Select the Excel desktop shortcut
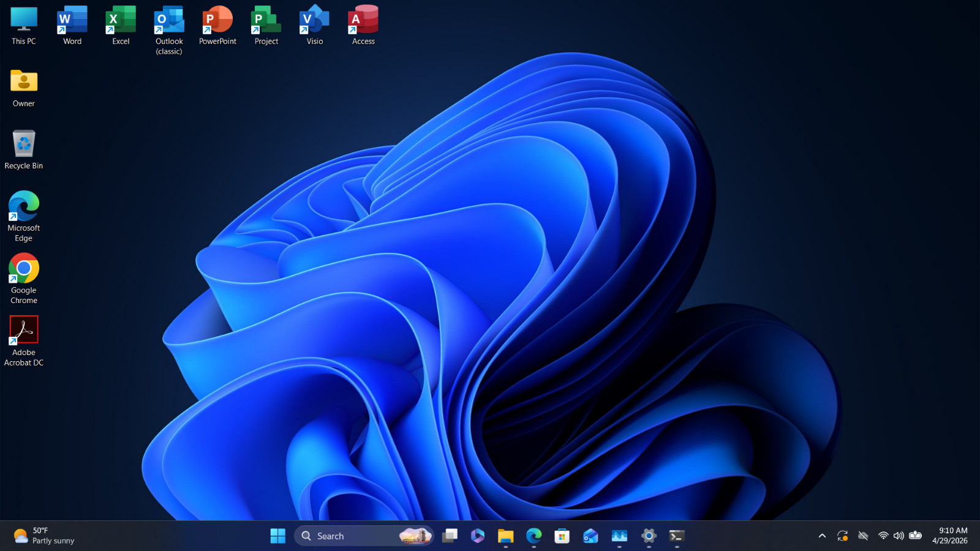The height and width of the screenshot is (551, 980). [x=121, y=26]
